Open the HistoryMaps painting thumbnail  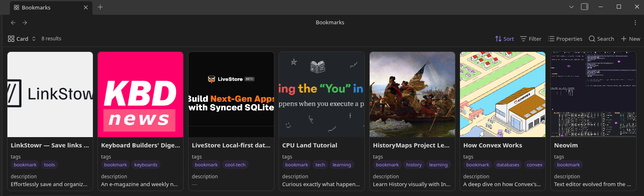pos(412,94)
